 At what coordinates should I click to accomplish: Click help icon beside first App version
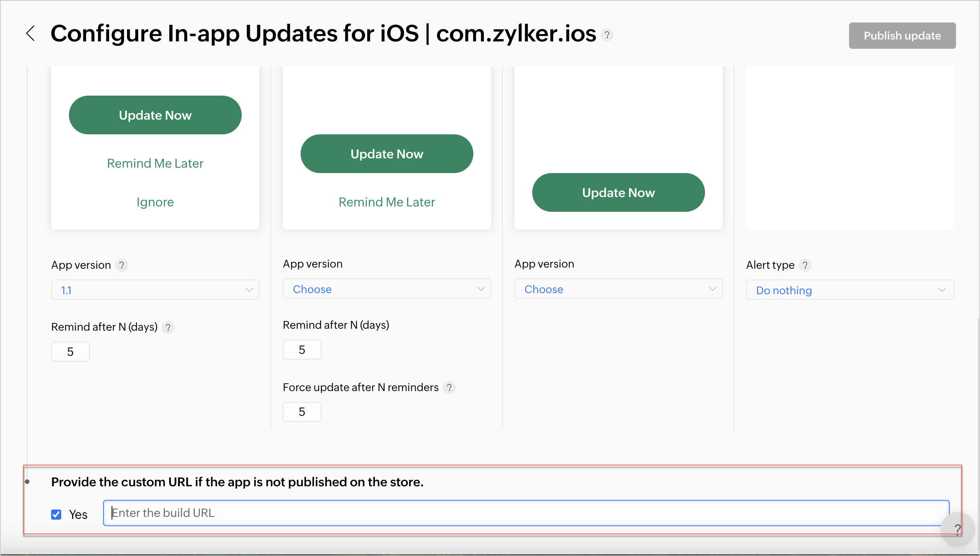[122, 265]
